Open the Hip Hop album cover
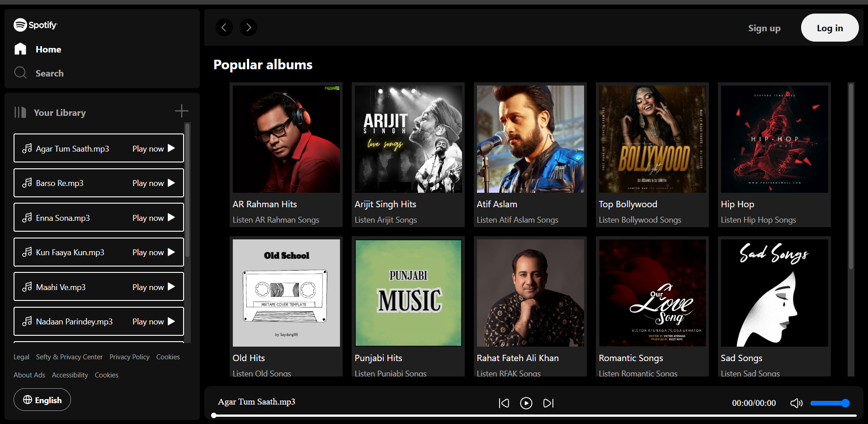Image resolution: width=868 pixels, height=424 pixels. pos(774,139)
